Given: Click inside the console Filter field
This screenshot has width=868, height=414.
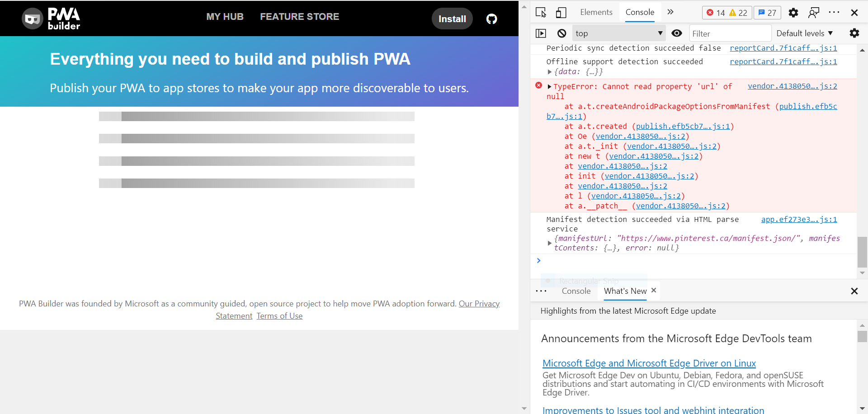Looking at the screenshot, I should click(x=730, y=33).
